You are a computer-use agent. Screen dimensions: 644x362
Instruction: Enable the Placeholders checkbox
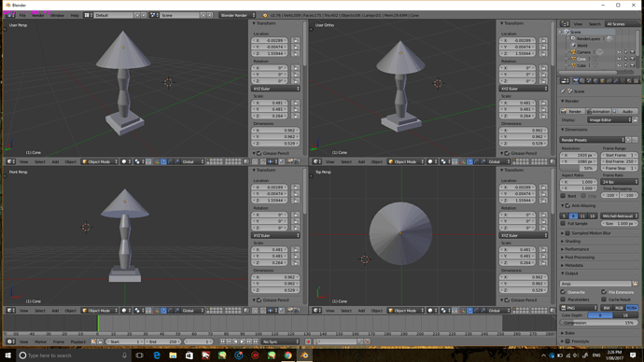tap(563, 299)
